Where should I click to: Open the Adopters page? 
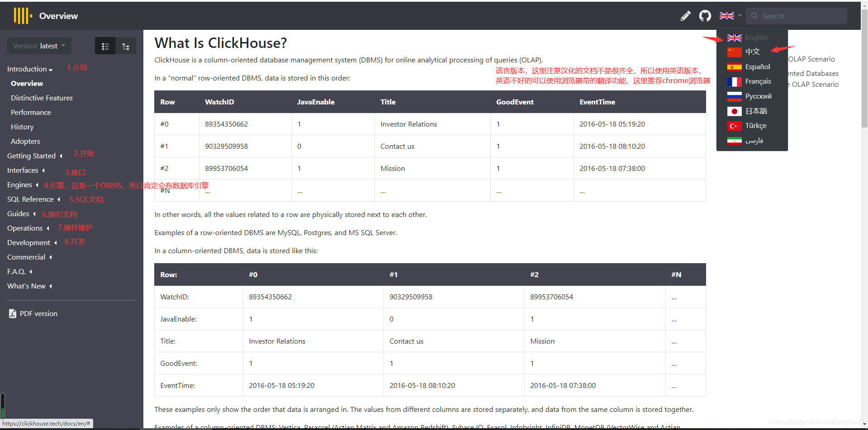pos(25,141)
